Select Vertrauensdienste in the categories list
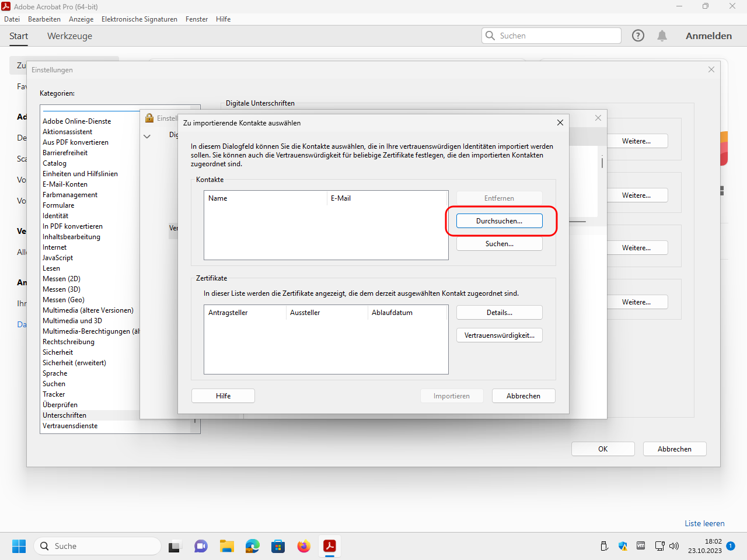 [x=70, y=426]
